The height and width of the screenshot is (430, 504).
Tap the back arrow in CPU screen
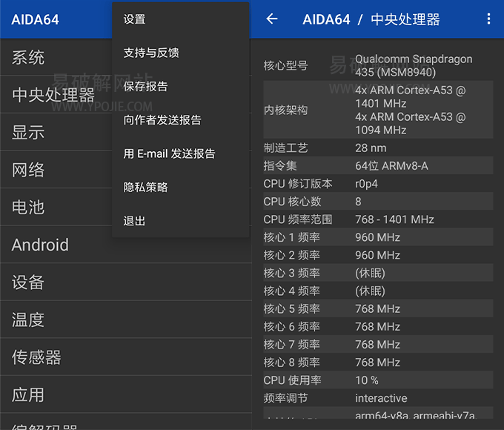point(272,19)
